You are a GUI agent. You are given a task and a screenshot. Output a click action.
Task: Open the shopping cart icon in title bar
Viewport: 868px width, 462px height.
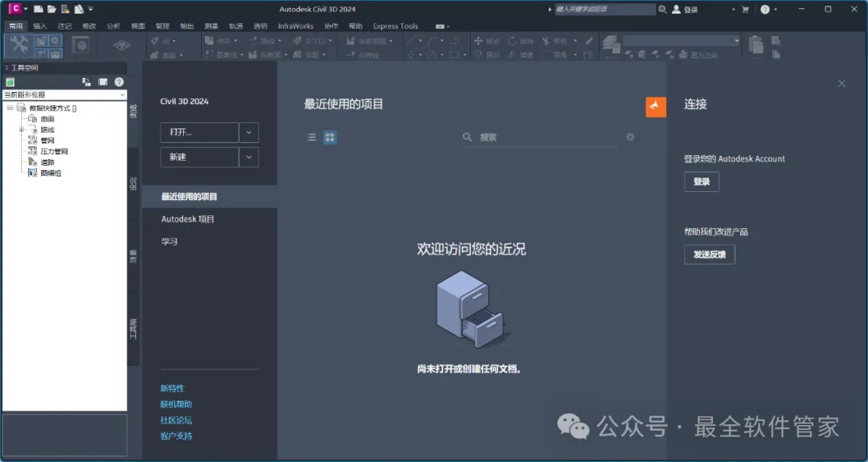(x=745, y=10)
